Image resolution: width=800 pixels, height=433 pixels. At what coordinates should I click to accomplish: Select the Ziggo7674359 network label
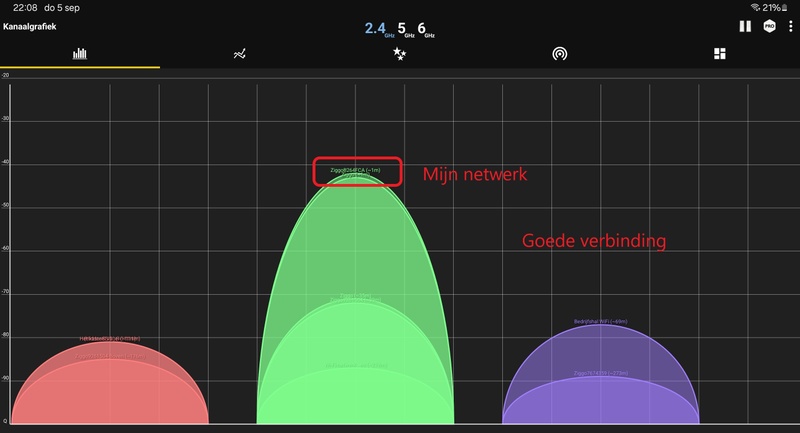point(601,373)
